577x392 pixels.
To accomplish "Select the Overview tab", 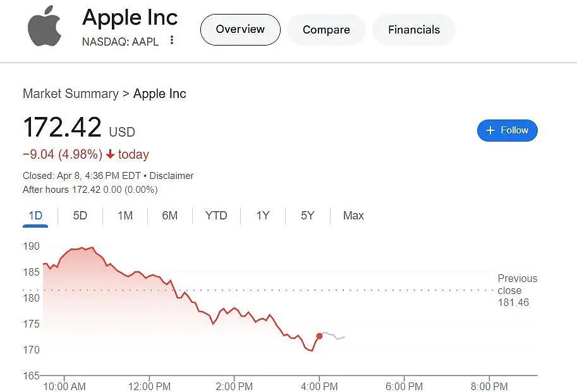I will click(240, 30).
